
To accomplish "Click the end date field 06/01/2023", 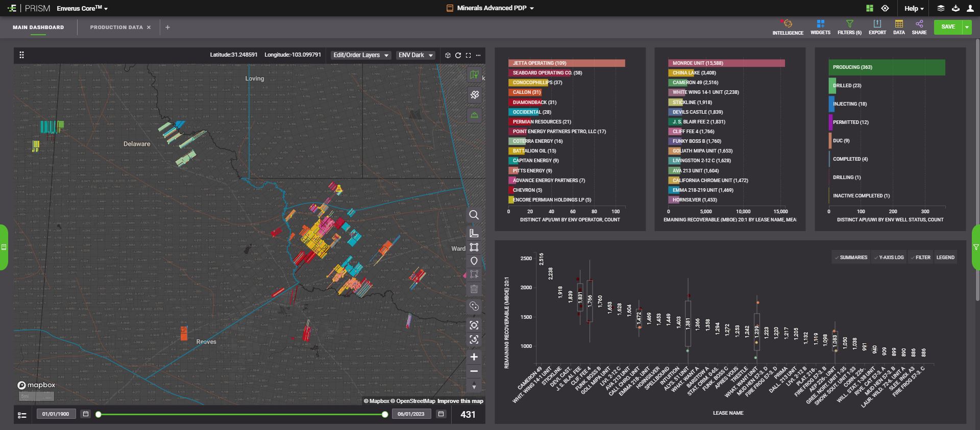I will click(411, 414).
